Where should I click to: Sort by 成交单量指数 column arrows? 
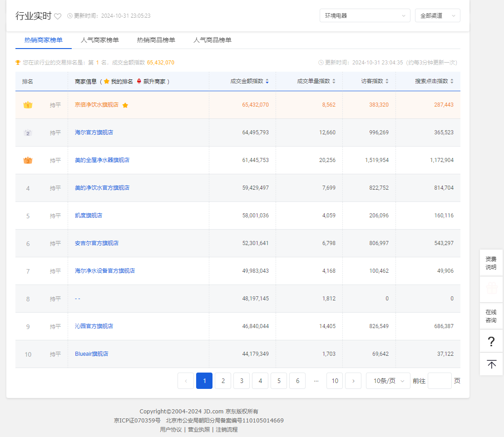[x=334, y=81]
